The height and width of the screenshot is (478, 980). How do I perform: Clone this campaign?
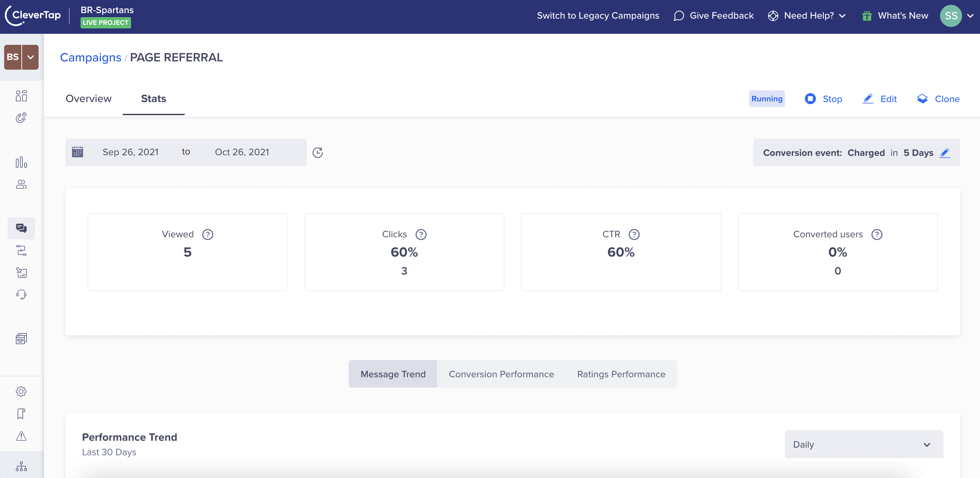[938, 99]
